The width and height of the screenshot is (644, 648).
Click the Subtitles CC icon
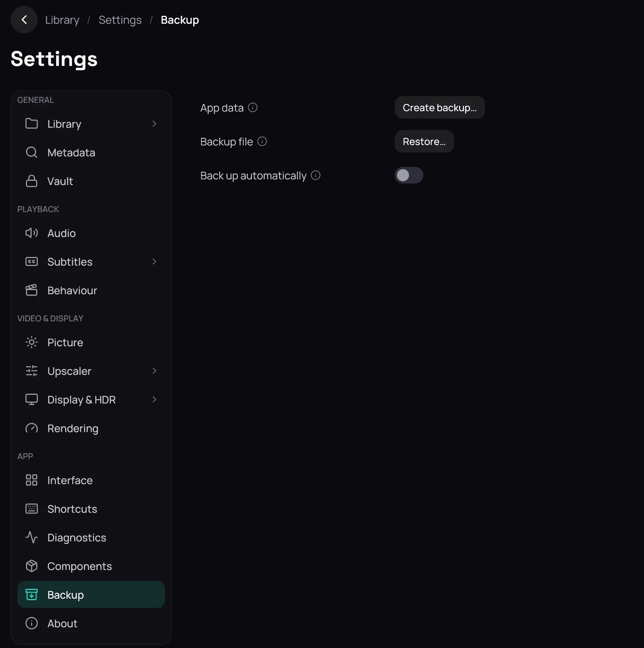coord(32,261)
